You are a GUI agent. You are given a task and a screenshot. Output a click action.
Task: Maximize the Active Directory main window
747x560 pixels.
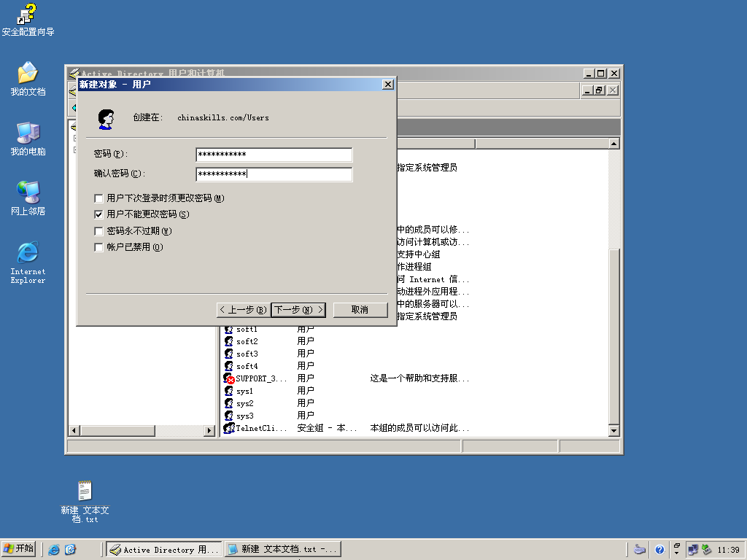(601, 74)
